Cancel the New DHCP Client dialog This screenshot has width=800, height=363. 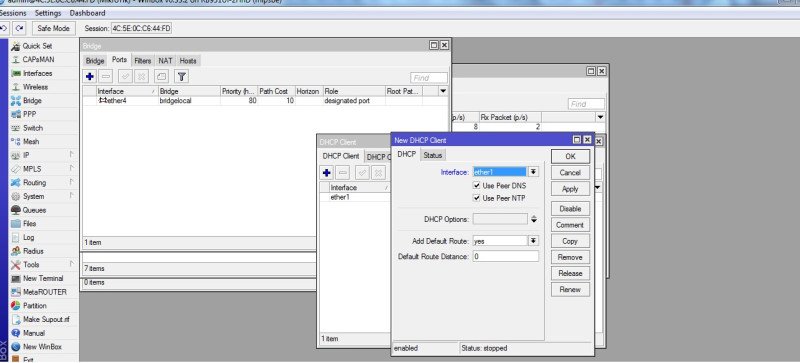click(x=570, y=173)
